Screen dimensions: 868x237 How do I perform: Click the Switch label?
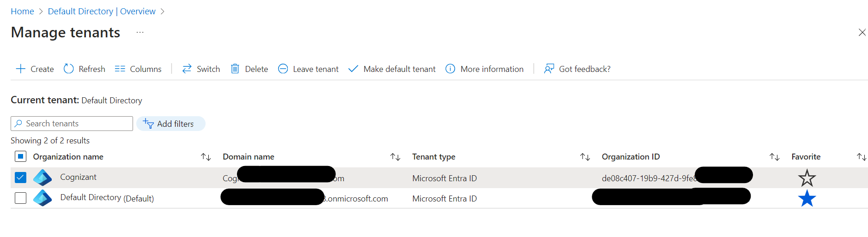208,69
